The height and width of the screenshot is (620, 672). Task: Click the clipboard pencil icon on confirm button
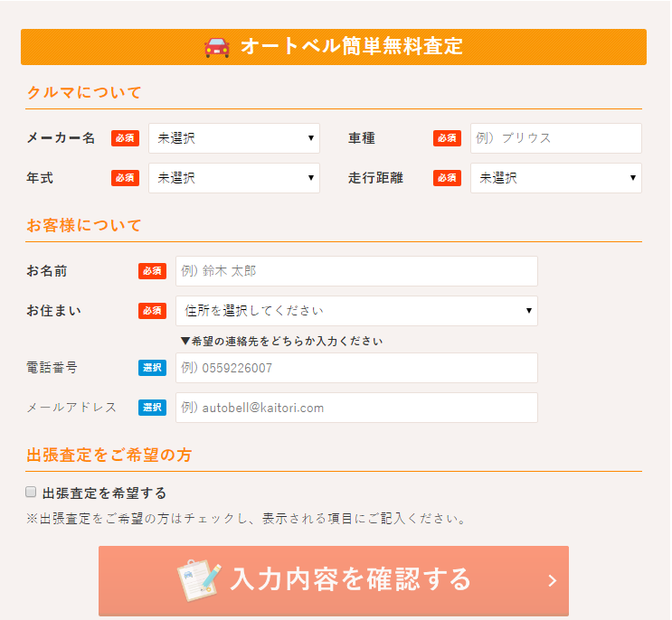tap(199, 580)
